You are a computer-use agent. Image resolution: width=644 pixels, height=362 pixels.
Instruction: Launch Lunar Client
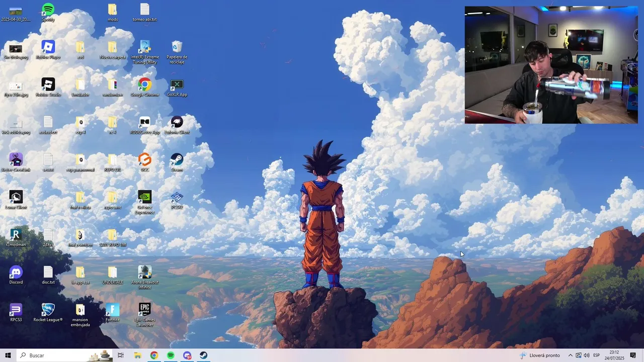16,200
